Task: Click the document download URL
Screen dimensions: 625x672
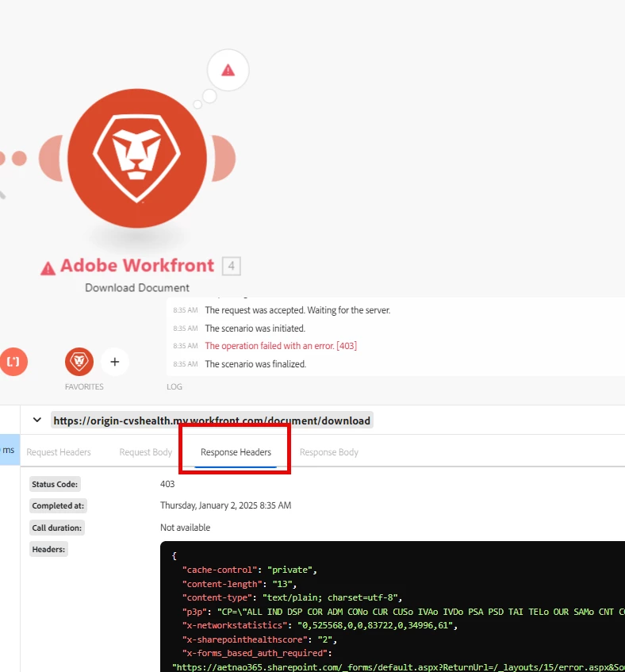Action: click(x=212, y=420)
